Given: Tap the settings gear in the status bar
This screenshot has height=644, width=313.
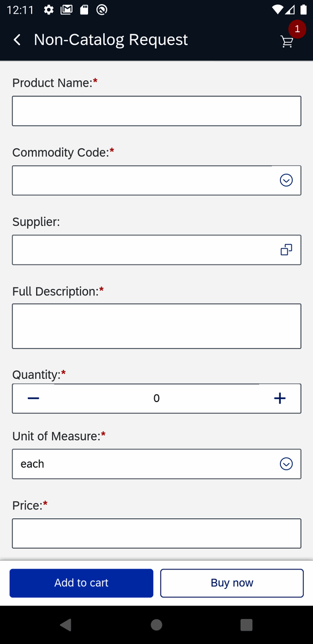Looking at the screenshot, I should click(48, 9).
